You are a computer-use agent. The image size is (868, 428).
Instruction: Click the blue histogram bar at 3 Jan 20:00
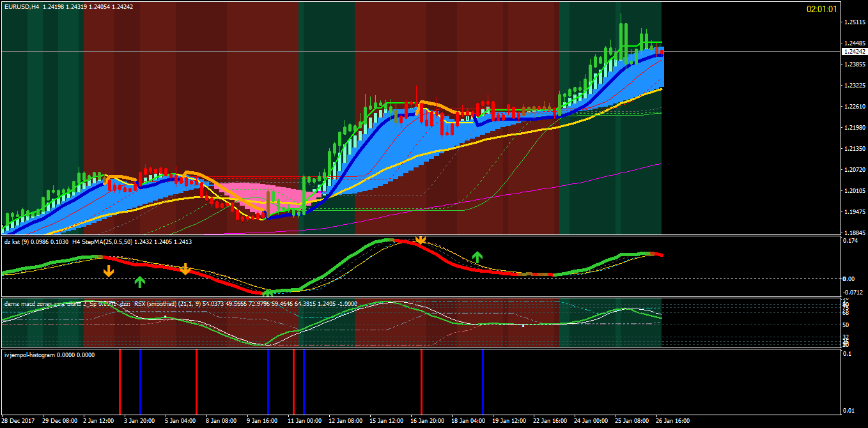140,382
